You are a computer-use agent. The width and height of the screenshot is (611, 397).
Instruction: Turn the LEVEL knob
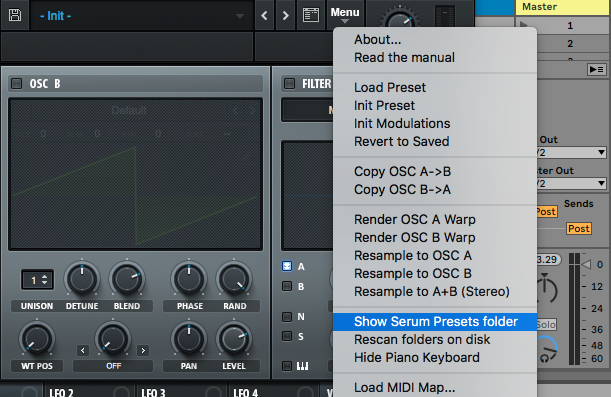[234, 339]
